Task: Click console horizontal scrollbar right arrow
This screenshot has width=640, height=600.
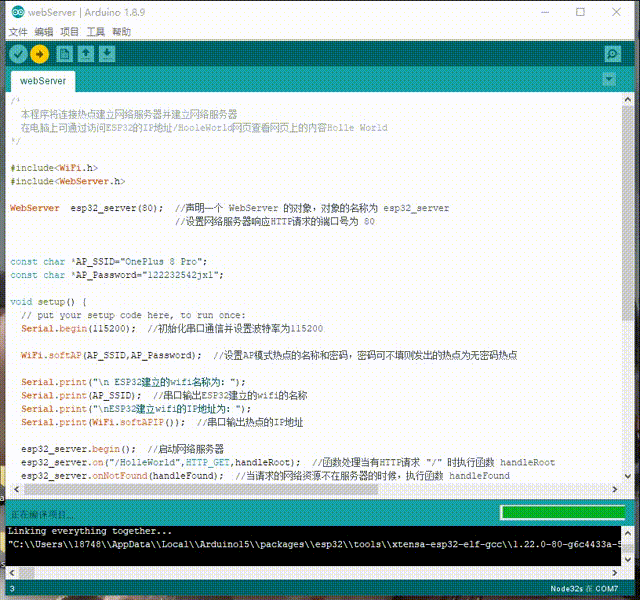Action: [x=615, y=573]
